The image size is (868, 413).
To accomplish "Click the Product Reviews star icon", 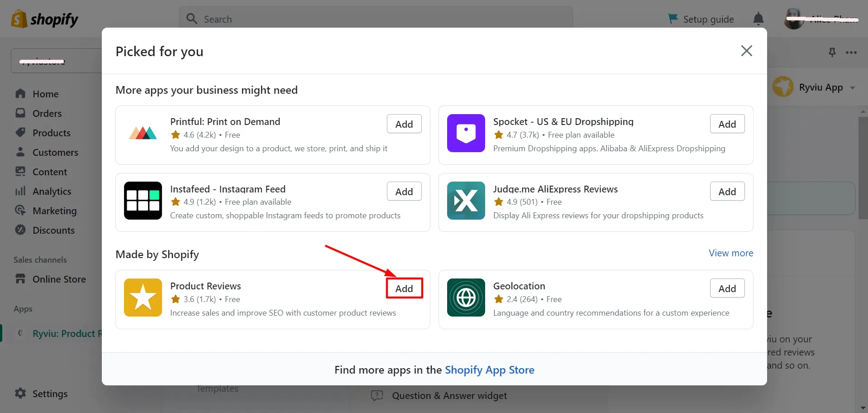I will pyautogui.click(x=143, y=298).
